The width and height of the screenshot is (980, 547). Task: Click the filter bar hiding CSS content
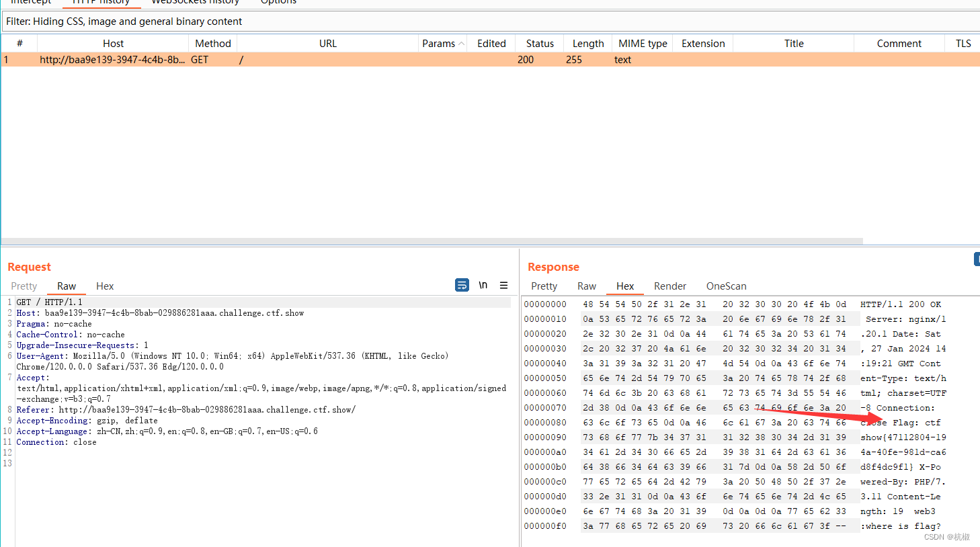pyautogui.click(x=491, y=22)
